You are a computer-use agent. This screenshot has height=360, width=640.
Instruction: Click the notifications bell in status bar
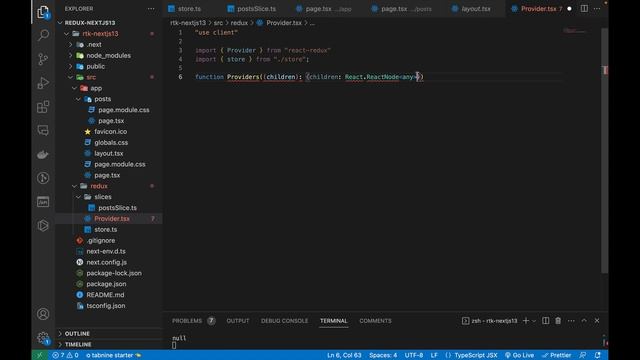598,355
